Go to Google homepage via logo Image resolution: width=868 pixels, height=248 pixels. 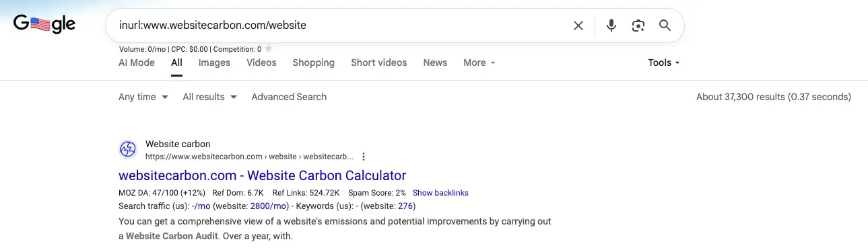coord(44,26)
